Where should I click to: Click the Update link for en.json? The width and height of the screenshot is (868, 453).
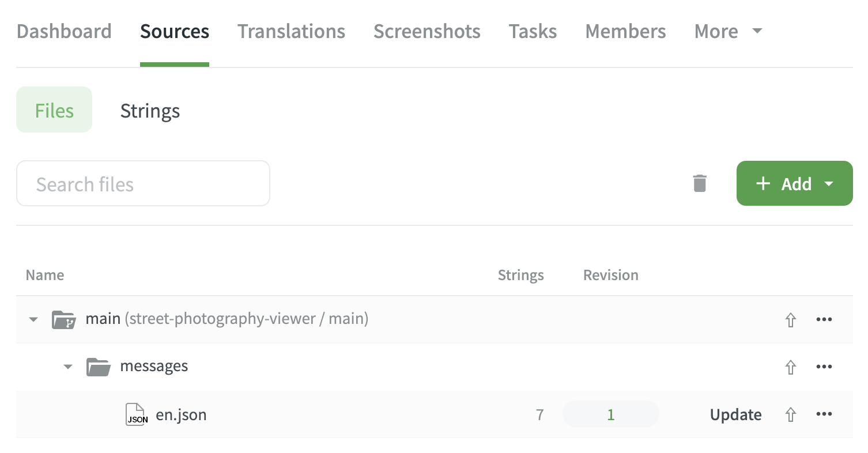735,414
